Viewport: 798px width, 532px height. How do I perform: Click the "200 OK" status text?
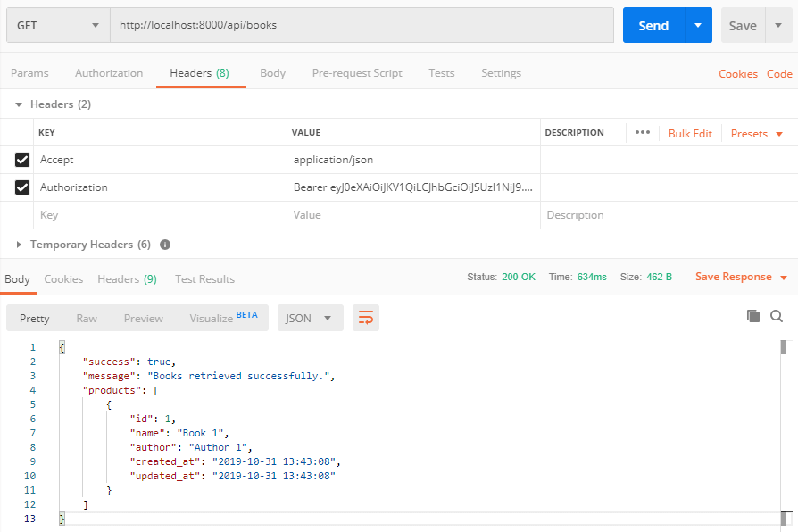519,277
